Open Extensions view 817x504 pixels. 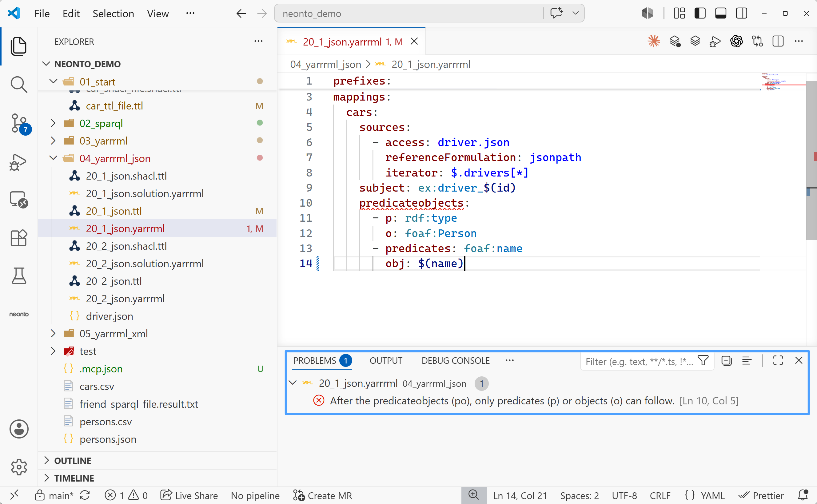click(x=19, y=238)
